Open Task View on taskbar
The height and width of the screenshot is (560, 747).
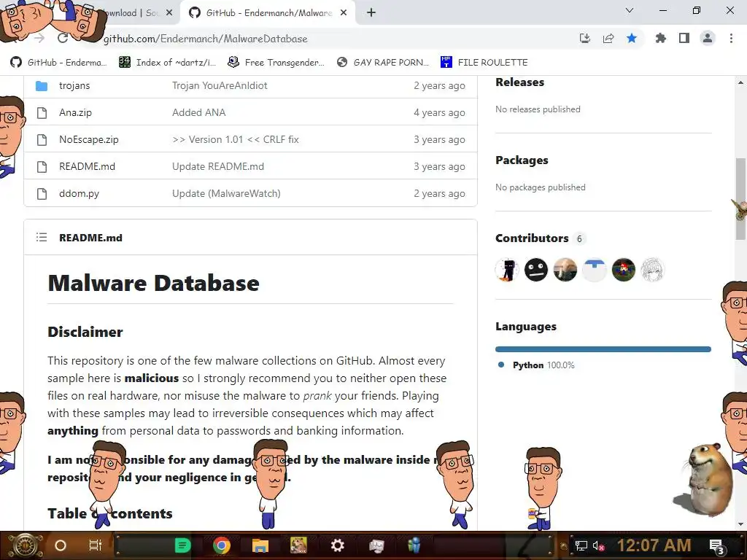(x=96, y=545)
